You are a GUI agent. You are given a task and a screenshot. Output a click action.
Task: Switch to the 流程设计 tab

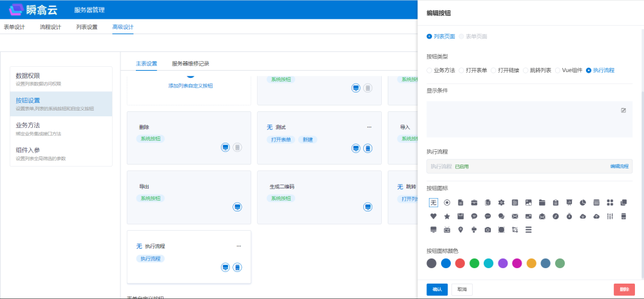tap(50, 27)
